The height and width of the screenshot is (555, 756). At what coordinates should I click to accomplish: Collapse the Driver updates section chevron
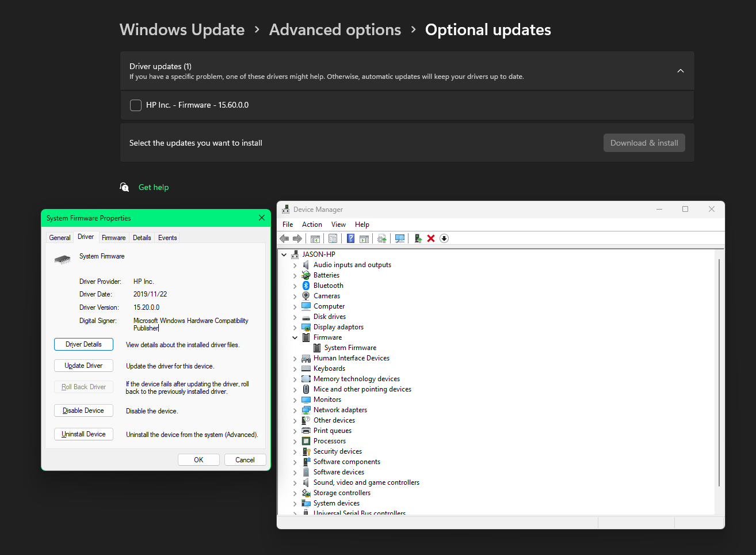click(x=681, y=71)
